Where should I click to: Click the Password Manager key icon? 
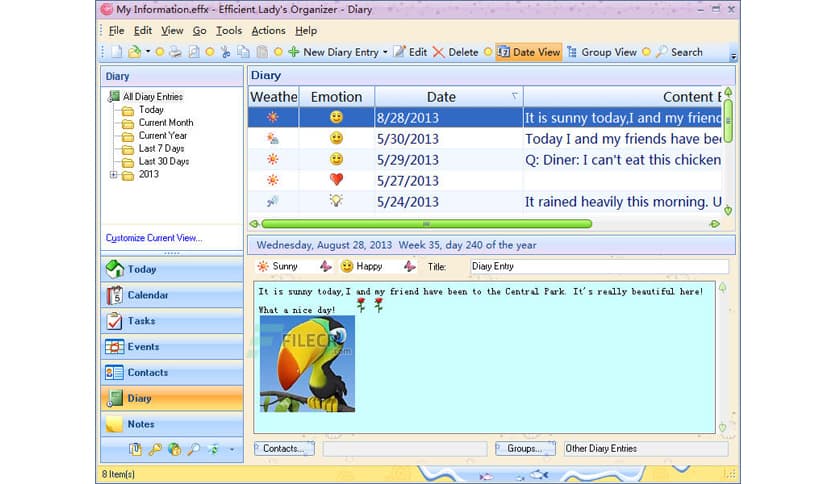click(x=155, y=449)
